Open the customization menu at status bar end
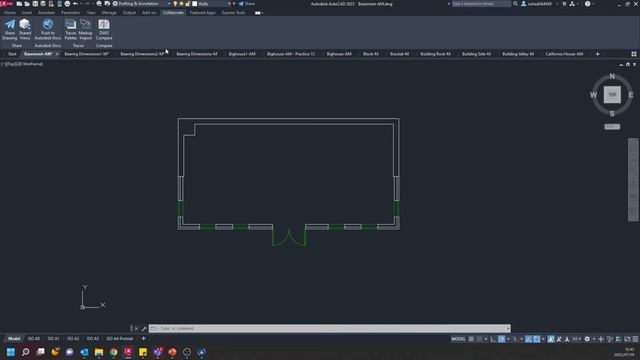This screenshot has height=360, width=640. click(x=636, y=339)
